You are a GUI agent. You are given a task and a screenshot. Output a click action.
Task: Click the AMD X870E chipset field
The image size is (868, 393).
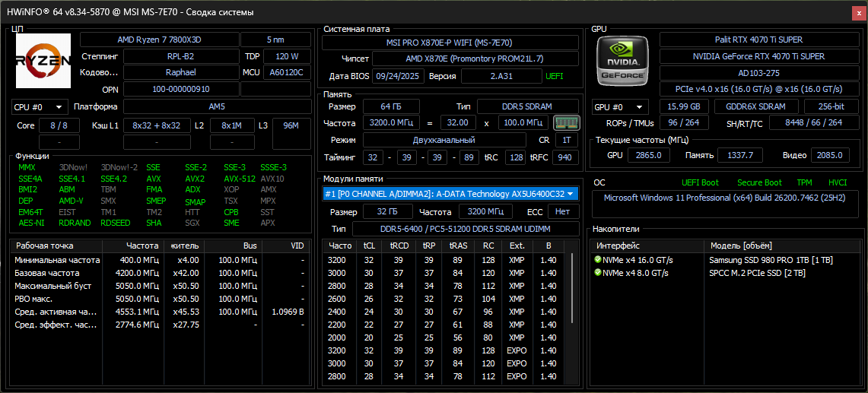(x=475, y=59)
